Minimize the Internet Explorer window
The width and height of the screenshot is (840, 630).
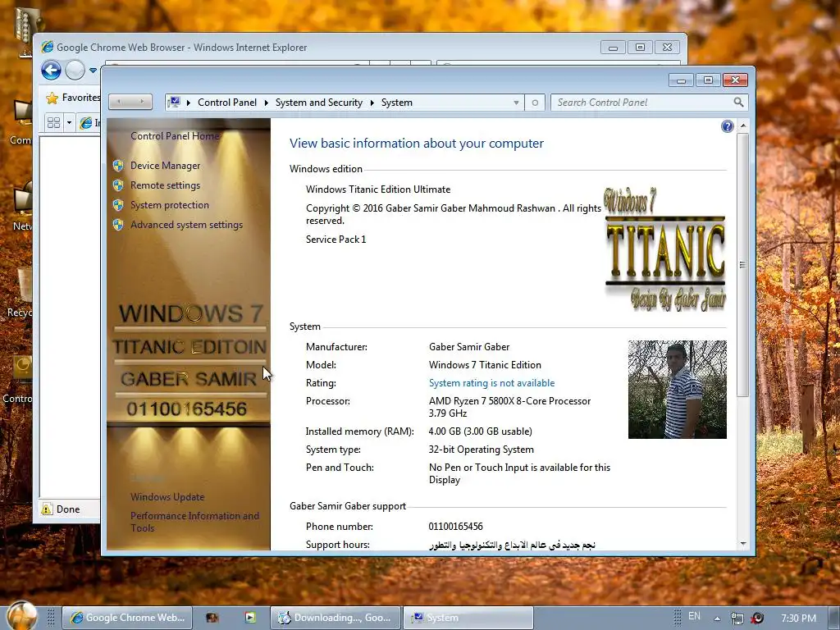(613, 48)
